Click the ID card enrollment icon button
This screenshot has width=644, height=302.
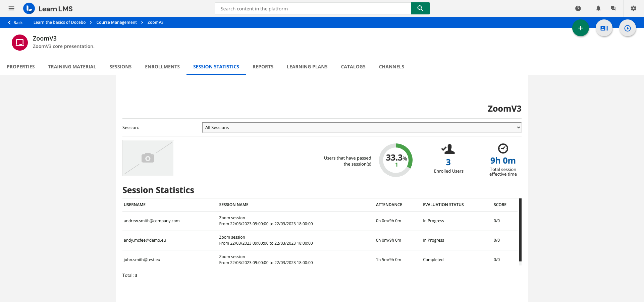[x=604, y=28]
